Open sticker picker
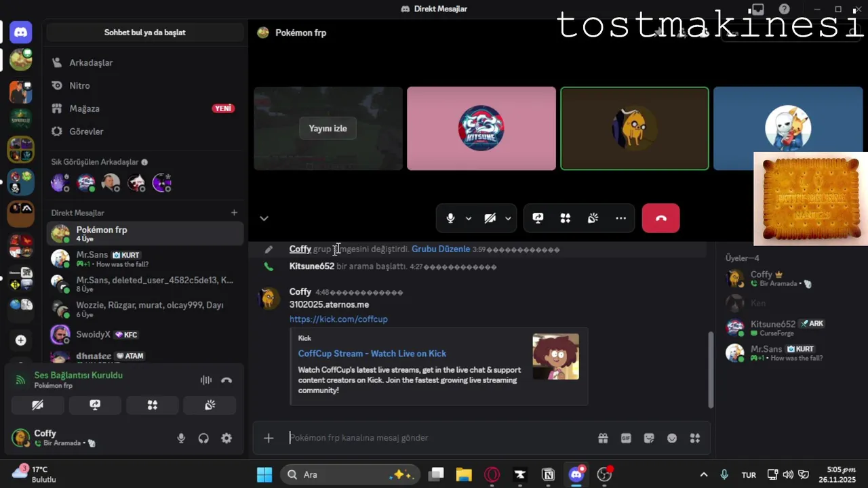The width and height of the screenshot is (868, 488). pos(649,438)
